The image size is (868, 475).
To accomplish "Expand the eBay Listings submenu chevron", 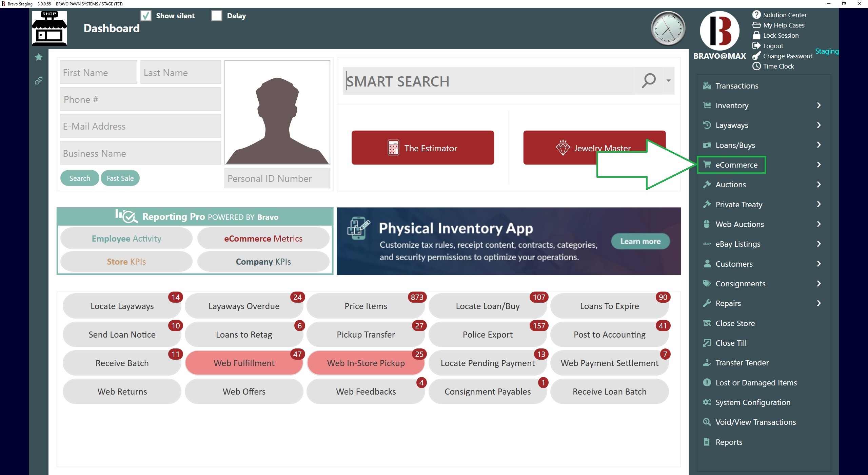I will (819, 244).
